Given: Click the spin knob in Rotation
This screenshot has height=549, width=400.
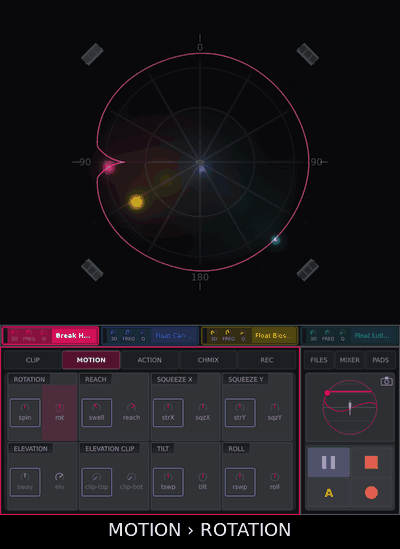Looking at the screenshot, I should pyautogui.click(x=25, y=412).
